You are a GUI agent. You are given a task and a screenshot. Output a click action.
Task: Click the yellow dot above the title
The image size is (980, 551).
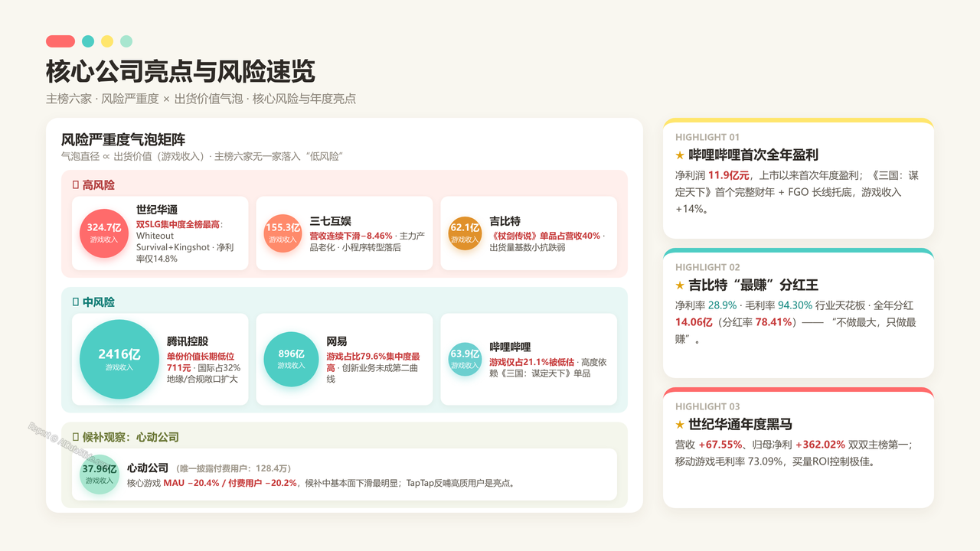click(x=107, y=41)
